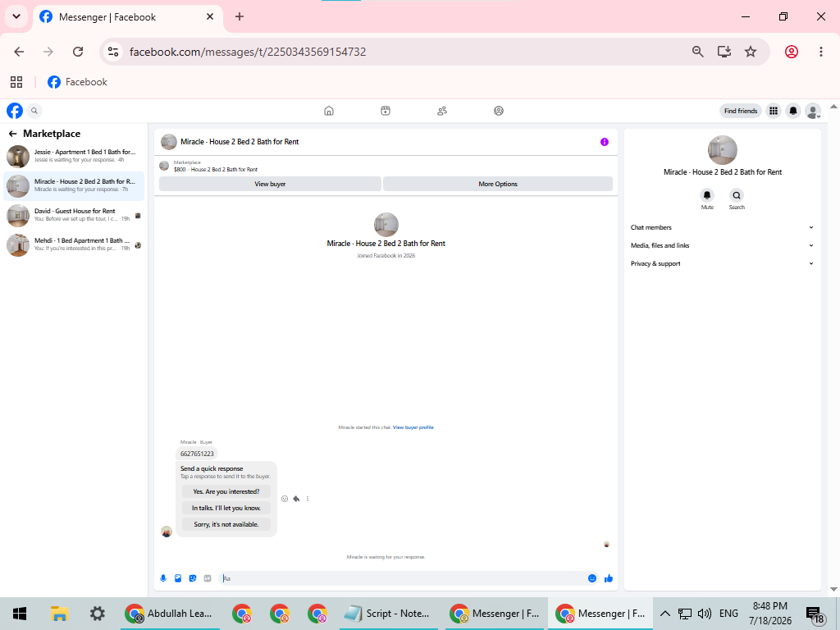Image resolution: width=840 pixels, height=630 pixels.
Task: Click the View buyer profile link
Action: 413,427
